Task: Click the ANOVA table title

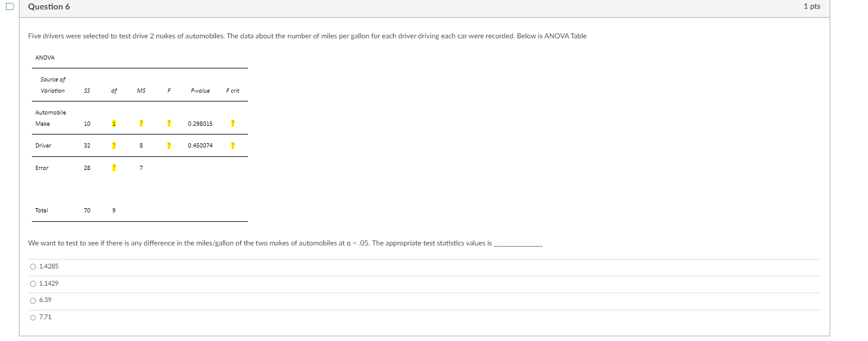Action: (x=44, y=57)
